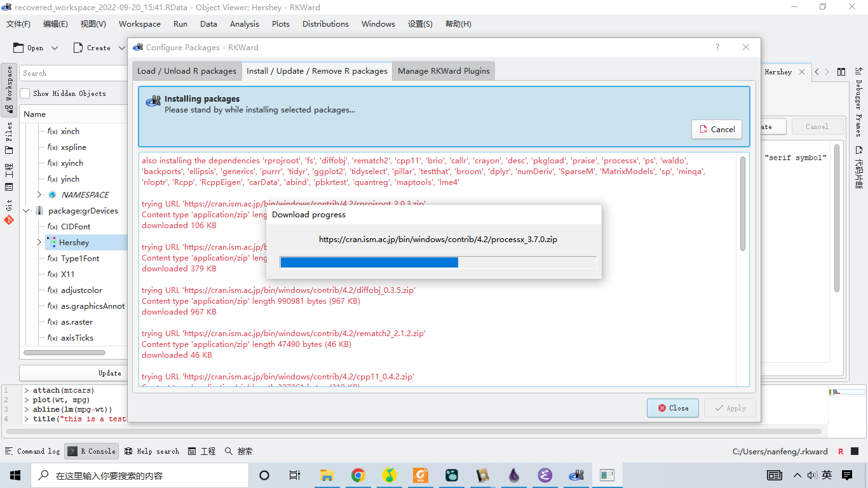Collapse the package:grDevices tree node
Image resolution: width=868 pixels, height=488 pixels.
[x=27, y=211]
